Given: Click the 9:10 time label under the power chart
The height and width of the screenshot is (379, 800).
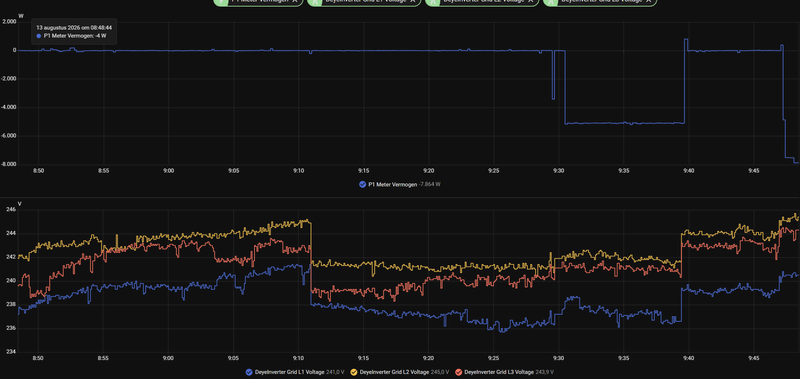Looking at the screenshot, I should click(x=298, y=171).
